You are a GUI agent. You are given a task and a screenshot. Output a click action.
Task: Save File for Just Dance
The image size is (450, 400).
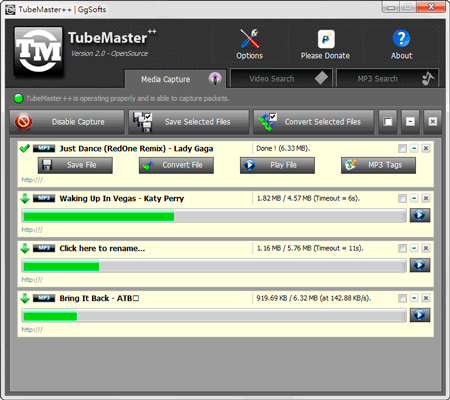[75, 165]
